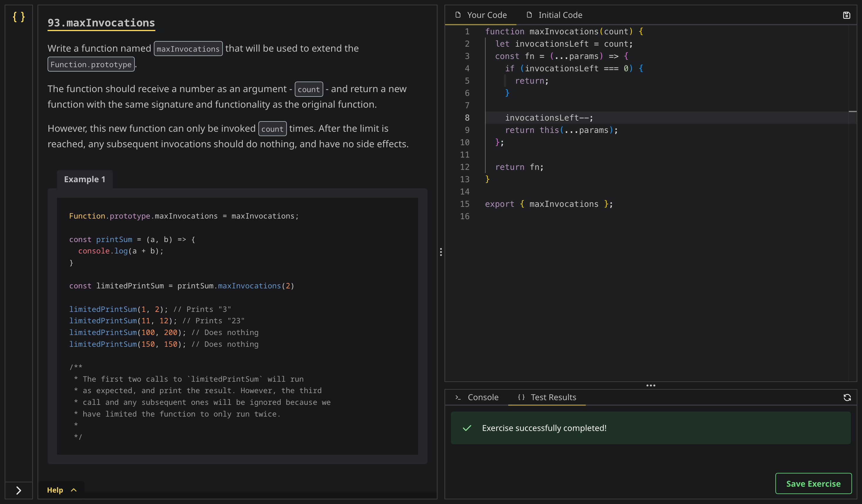Click the editor scrollbar minimap marker
This screenshot has height=504, width=862.
click(x=852, y=111)
